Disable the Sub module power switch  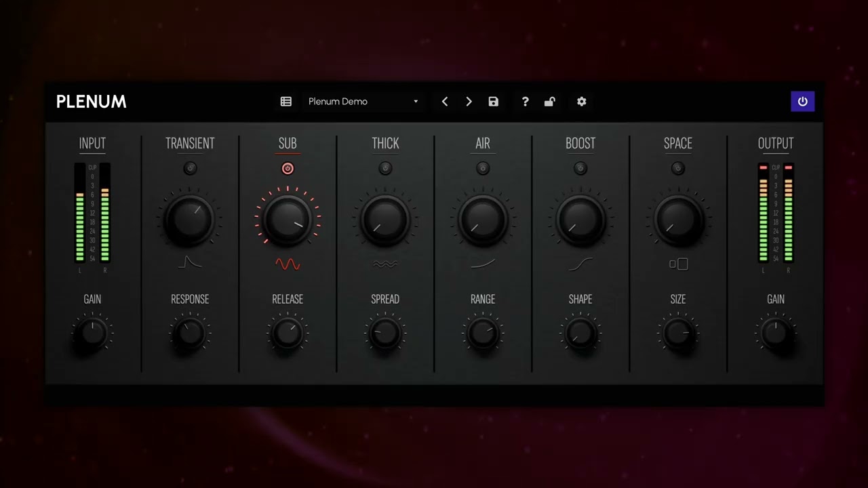(x=288, y=168)
